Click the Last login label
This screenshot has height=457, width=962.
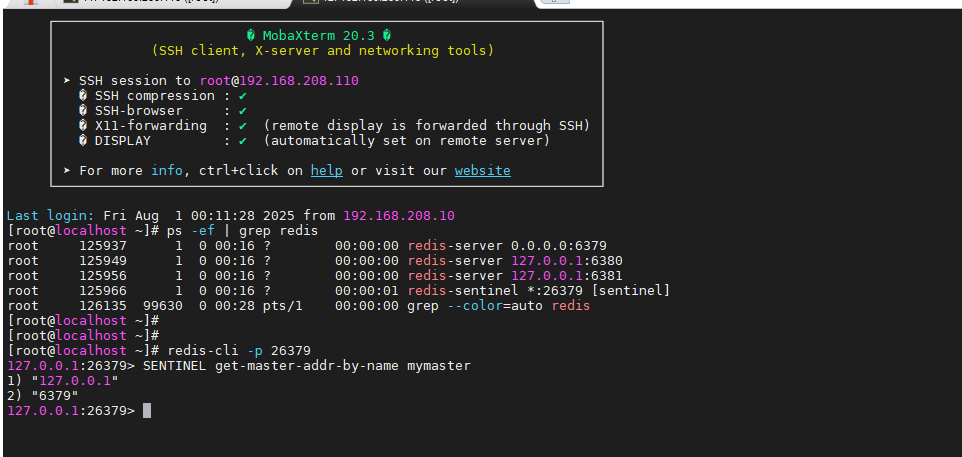pos(51,216)
